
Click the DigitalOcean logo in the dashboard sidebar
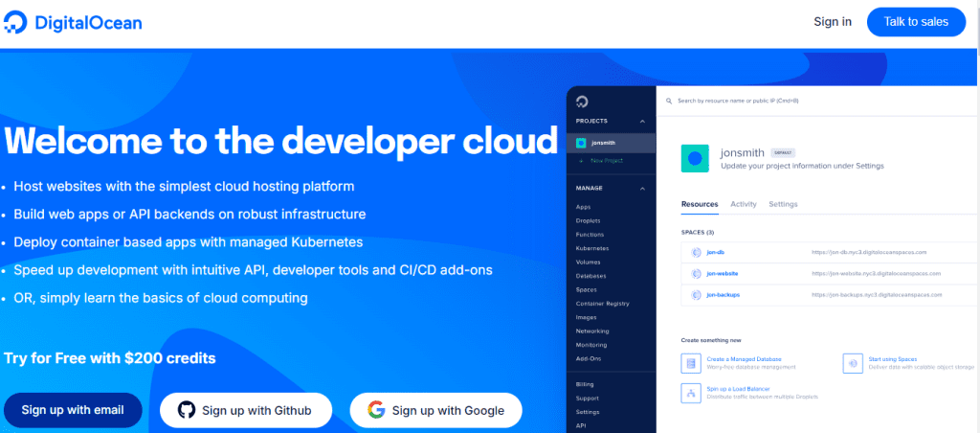click(582, 102)
